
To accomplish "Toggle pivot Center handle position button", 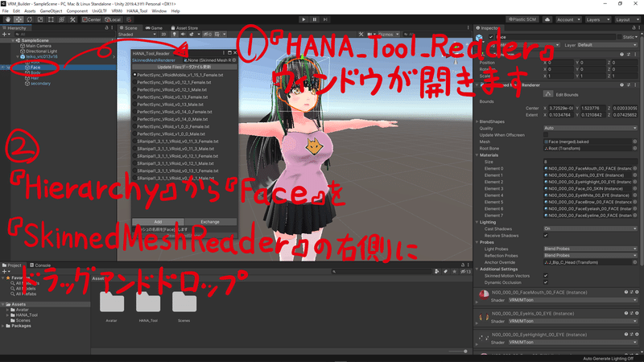I will (92, 19).
